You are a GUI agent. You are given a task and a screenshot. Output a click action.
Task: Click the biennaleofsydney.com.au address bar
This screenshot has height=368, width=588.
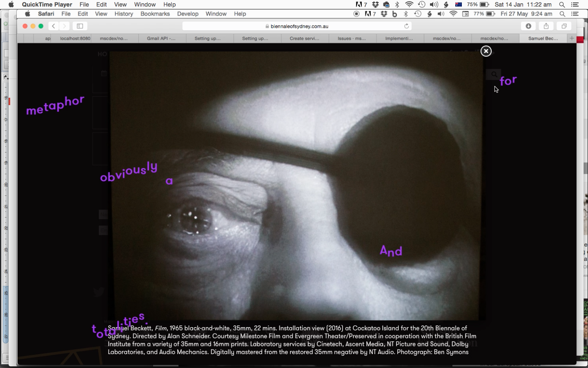point(297,26)
